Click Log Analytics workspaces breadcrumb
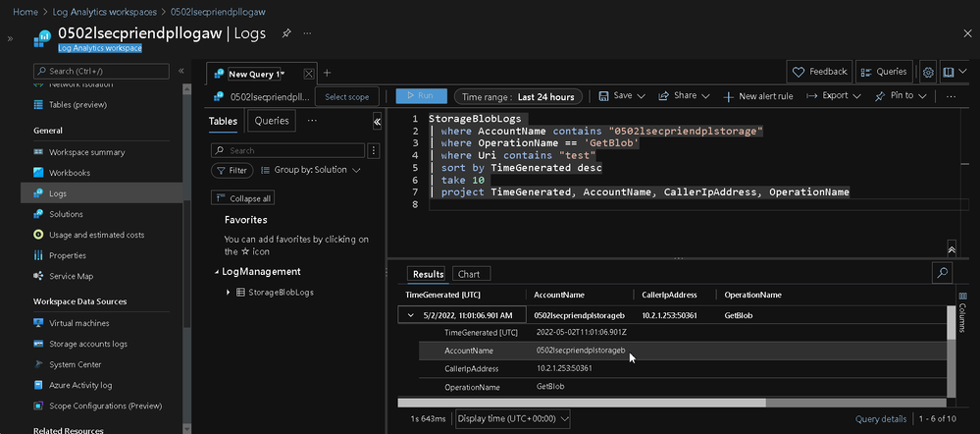 [104, 11]
